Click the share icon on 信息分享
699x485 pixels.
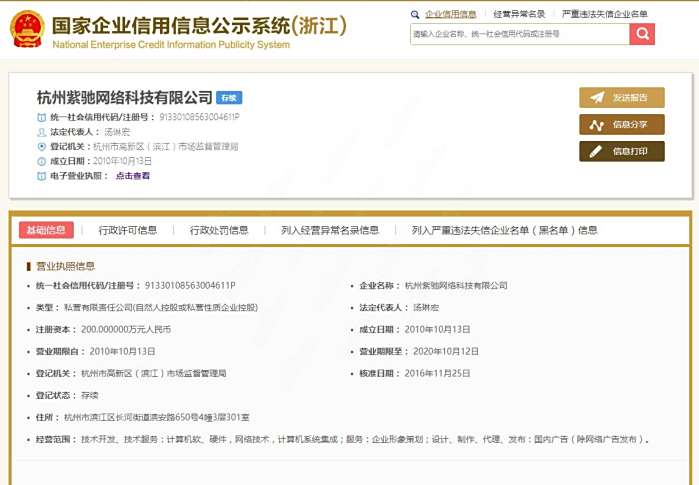(596, 125)
